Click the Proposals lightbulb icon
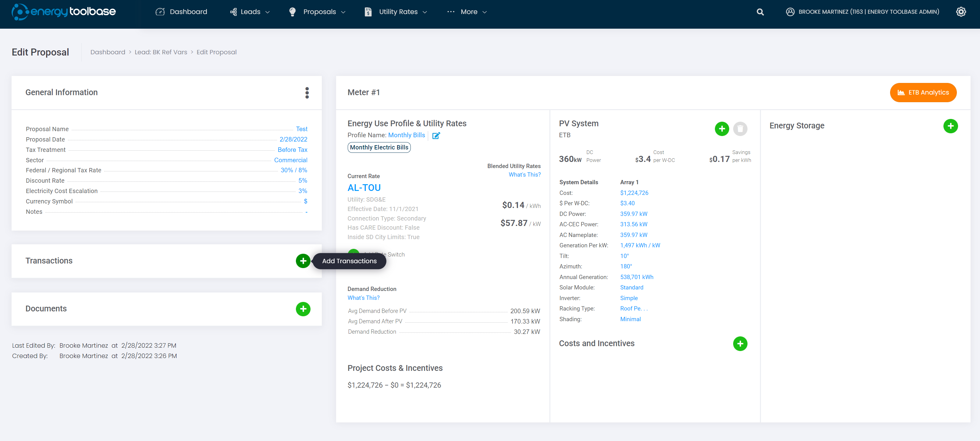 pyautogui.click(x=292, y=12)
